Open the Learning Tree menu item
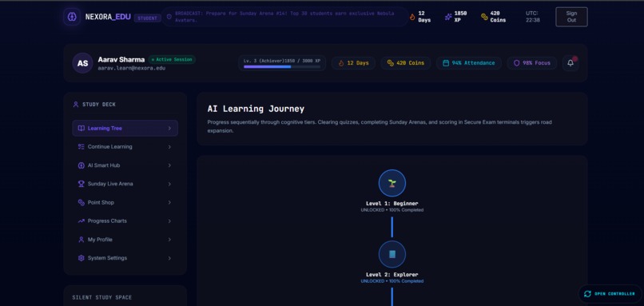 [125, 128]
